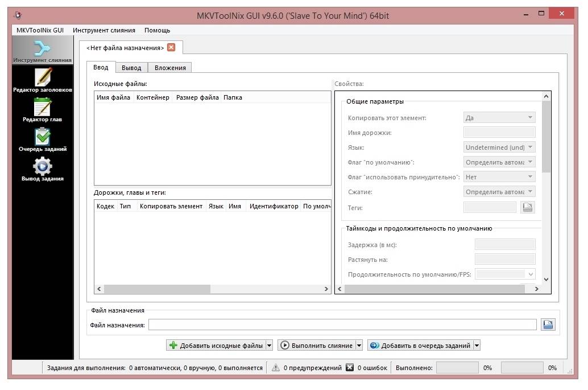Viewport: 588px width, 390px height.
Task: Click Выполнить слияние button
Action: tap(317, 346)
